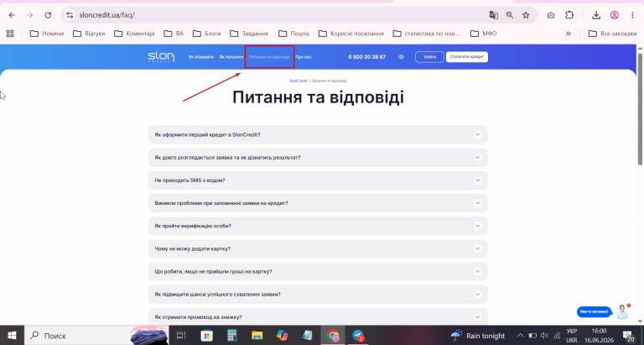Click the 'Увійти' login button

[x=429, y=57]
